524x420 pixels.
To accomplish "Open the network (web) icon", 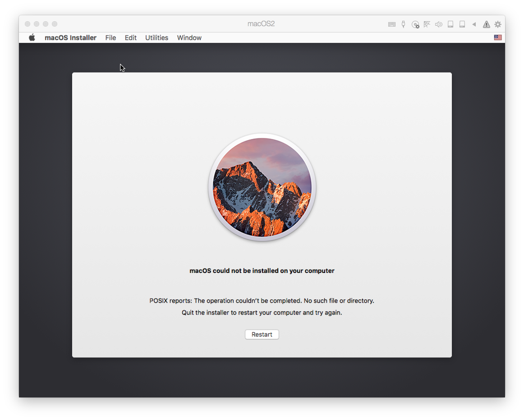I will tap(427, 24).
